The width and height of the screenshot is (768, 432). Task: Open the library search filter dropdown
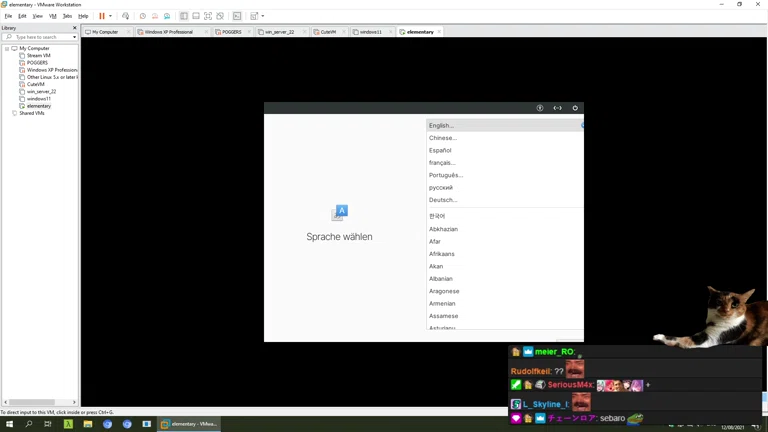[x=74, y=37]
